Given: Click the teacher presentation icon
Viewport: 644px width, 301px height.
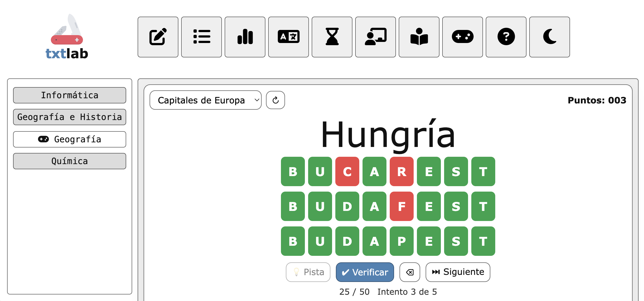Looking at the screenshot, I should pyautogui.click(x=375, y=37).
